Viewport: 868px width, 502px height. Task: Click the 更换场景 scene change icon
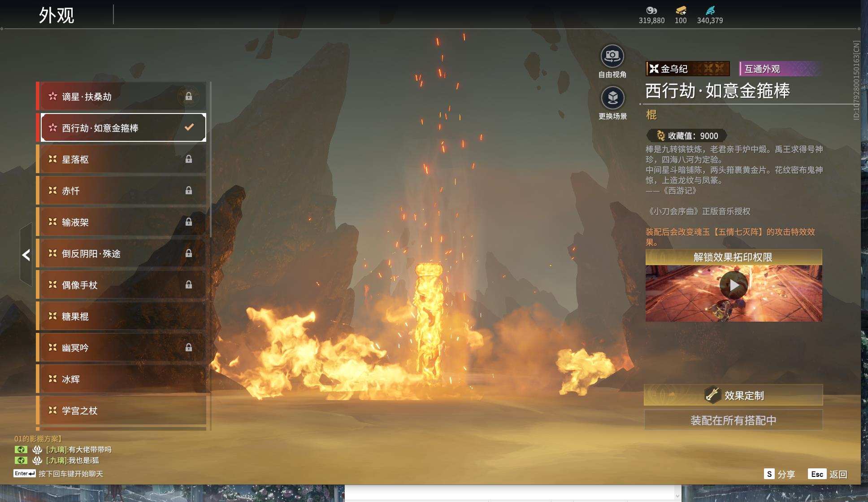coord(612,98)
